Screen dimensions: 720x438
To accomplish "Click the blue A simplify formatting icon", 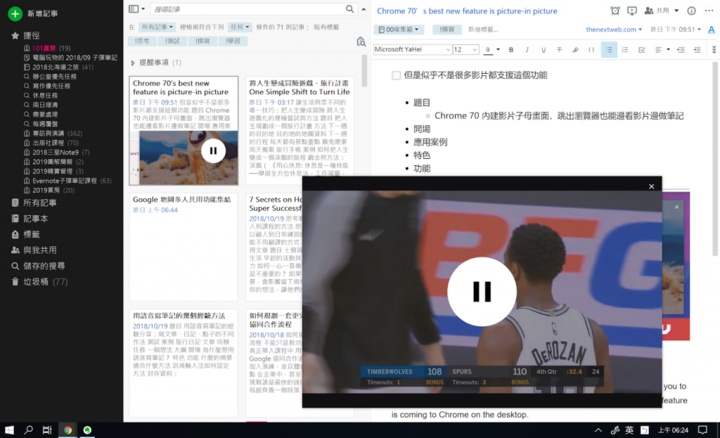I will pyautogui.click(x=711, y=29).
